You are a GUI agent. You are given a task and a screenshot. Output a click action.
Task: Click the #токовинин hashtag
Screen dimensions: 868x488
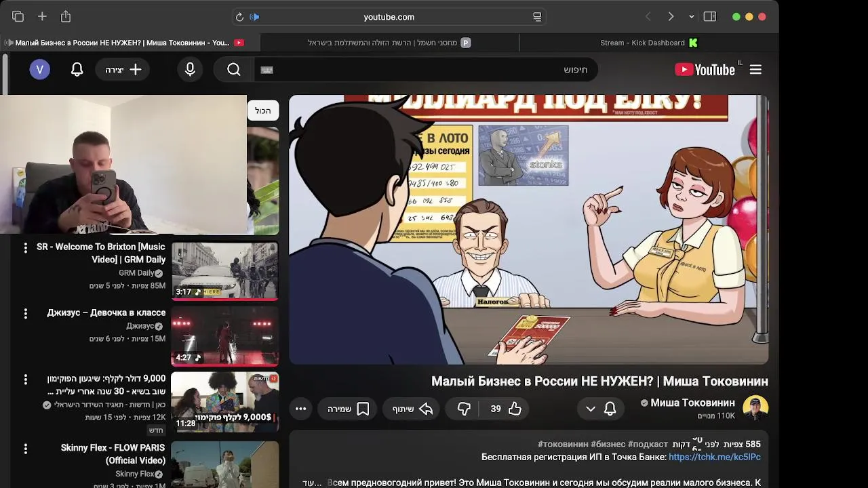(x=563, y=444)
